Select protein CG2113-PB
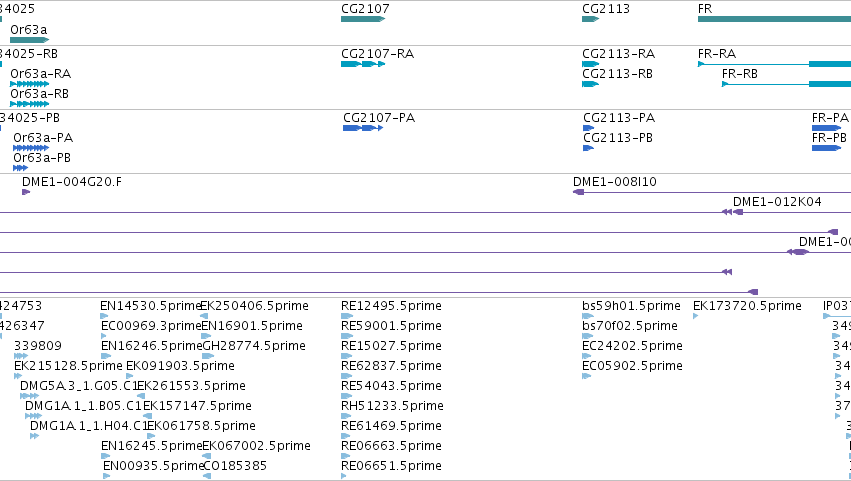 click(x=588, y=148)
